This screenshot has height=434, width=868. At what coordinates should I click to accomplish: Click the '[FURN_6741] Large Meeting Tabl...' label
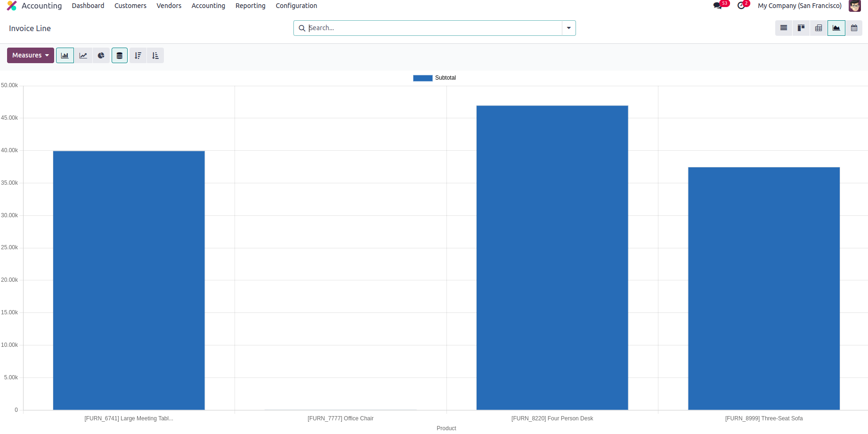click(129, 418)
